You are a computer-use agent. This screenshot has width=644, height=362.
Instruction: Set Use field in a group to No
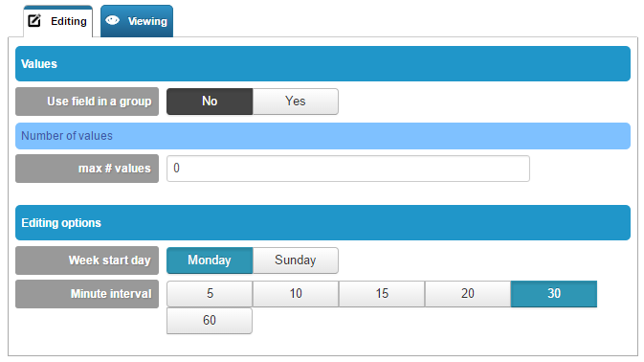(x=210, y=102)
